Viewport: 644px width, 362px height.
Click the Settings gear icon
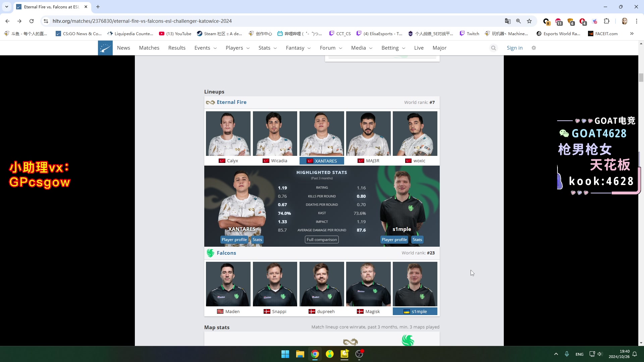click(x=534, y=48)
